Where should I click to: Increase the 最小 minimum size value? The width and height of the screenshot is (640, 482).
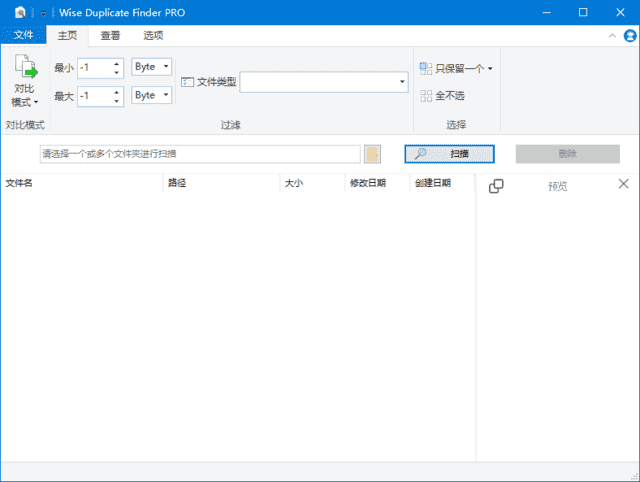[x=119, y=63]
